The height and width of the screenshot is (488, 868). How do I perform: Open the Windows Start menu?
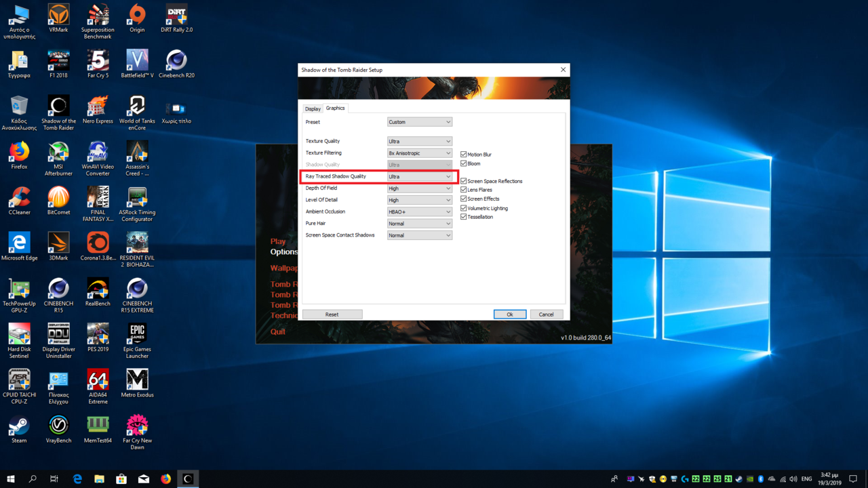(10, 479)
